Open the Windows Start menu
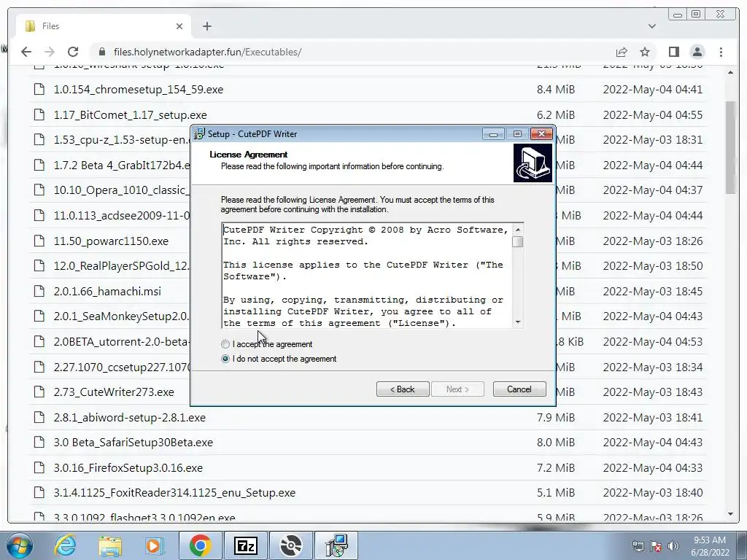This screenshot has height=560, width=747. pos(20,545)
